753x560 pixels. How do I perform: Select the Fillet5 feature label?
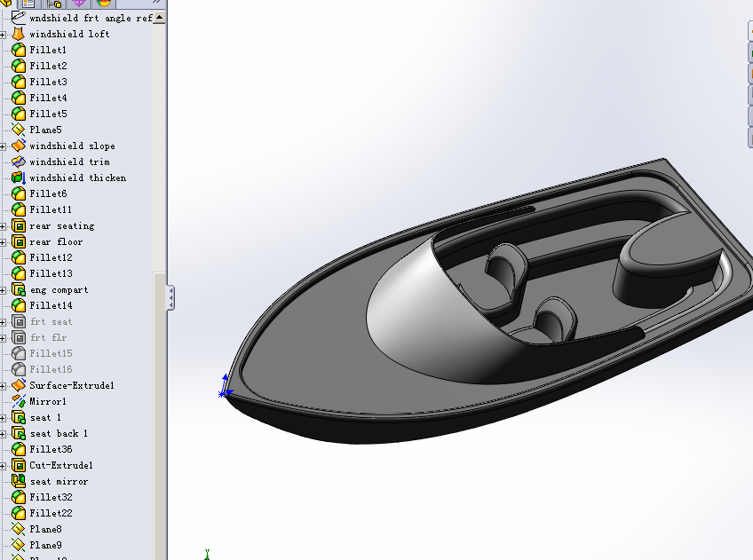coord(49,114)
